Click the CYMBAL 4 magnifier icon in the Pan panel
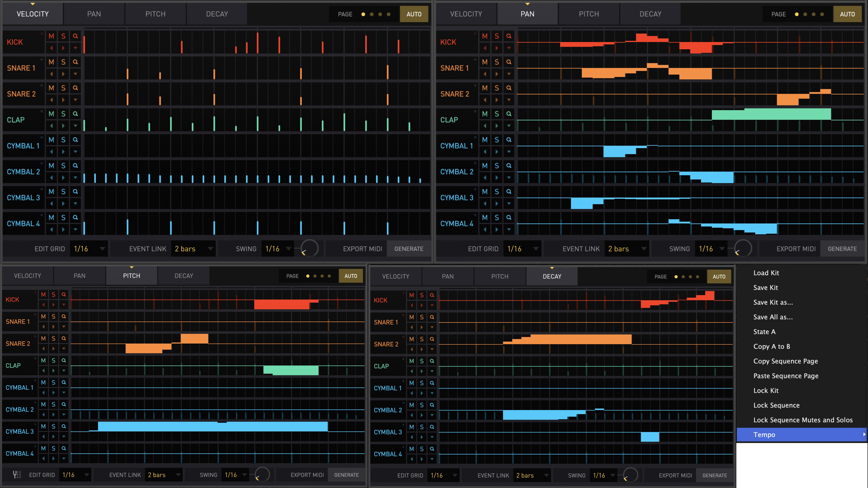Screen dimensions: 868x488 [508, 218]
